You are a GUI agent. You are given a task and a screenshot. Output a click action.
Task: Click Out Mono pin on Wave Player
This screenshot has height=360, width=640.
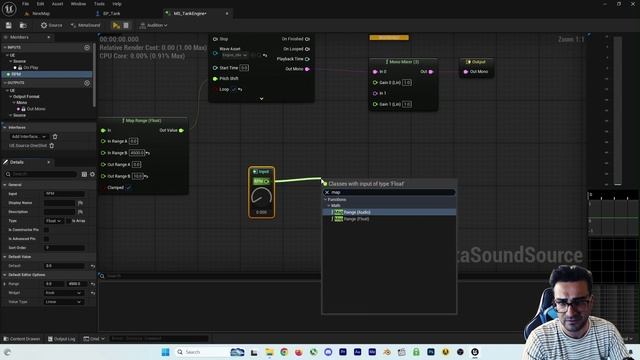(x=307, y=69)
